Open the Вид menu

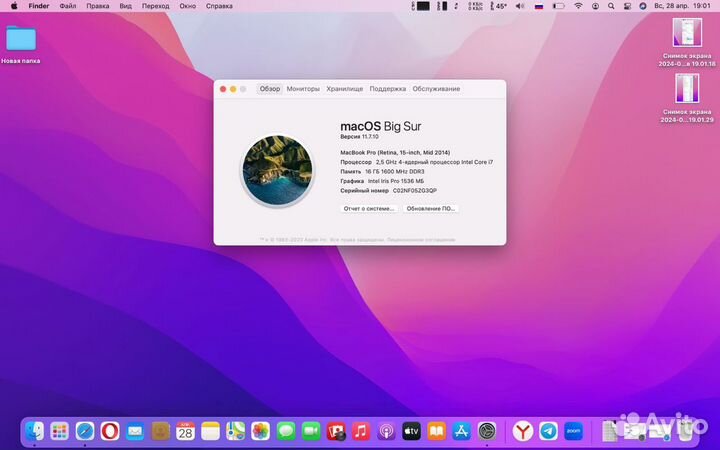point(125,6)
